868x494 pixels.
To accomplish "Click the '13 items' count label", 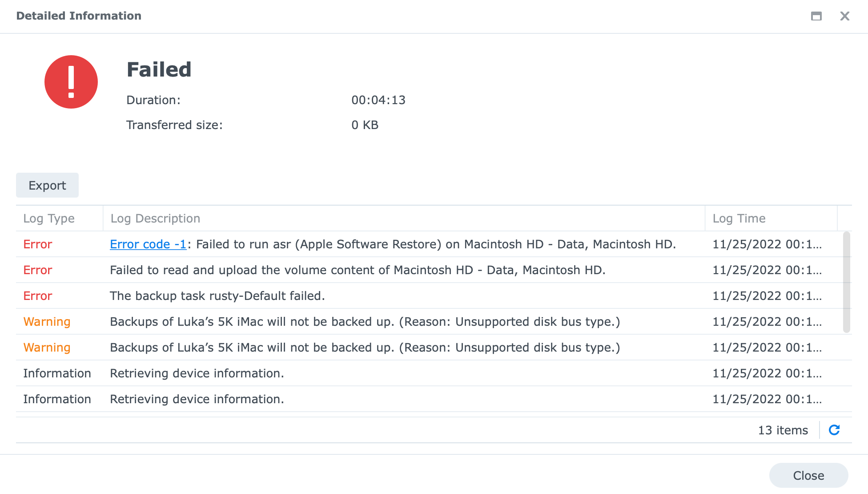I will coord(783,430).
